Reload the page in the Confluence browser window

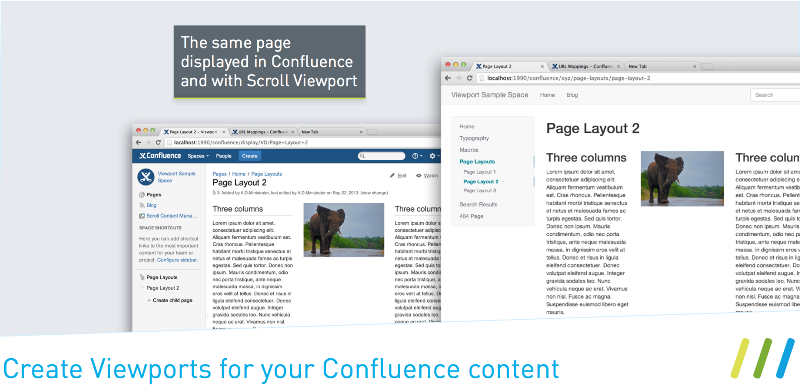point(158,142)
